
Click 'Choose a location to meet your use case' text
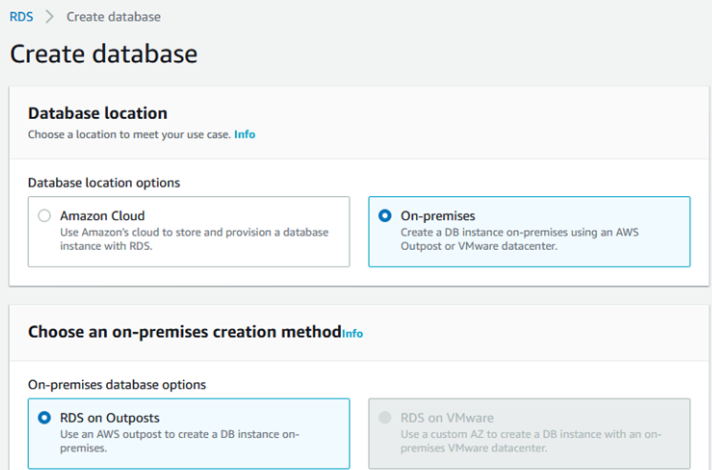(129, 134)
